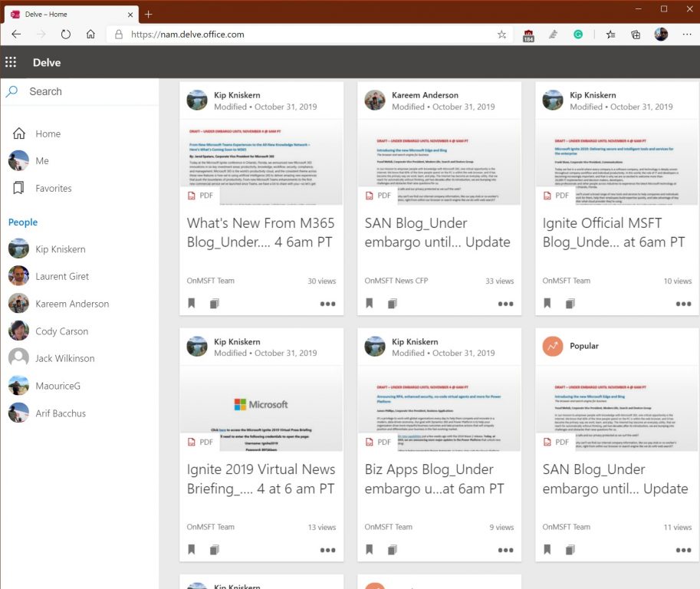Open the green Grammarly extension
The height and width of the screenshot is (589, 700).
point(578,35)
